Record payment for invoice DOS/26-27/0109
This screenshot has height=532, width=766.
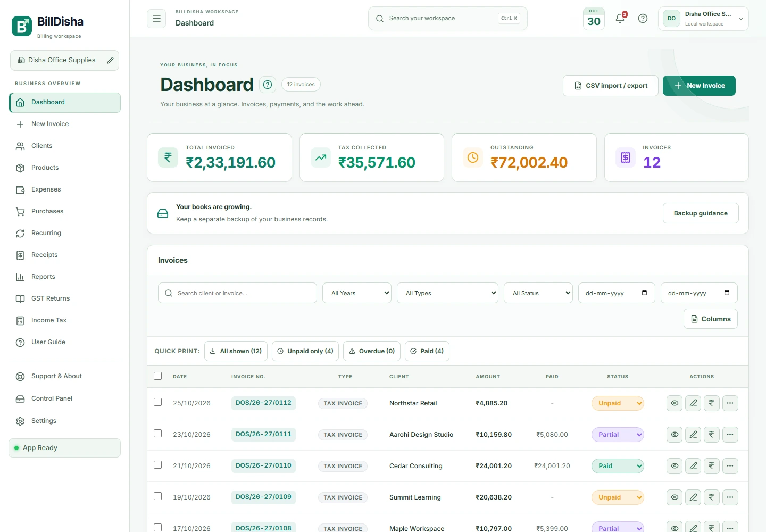click(712, 497)
